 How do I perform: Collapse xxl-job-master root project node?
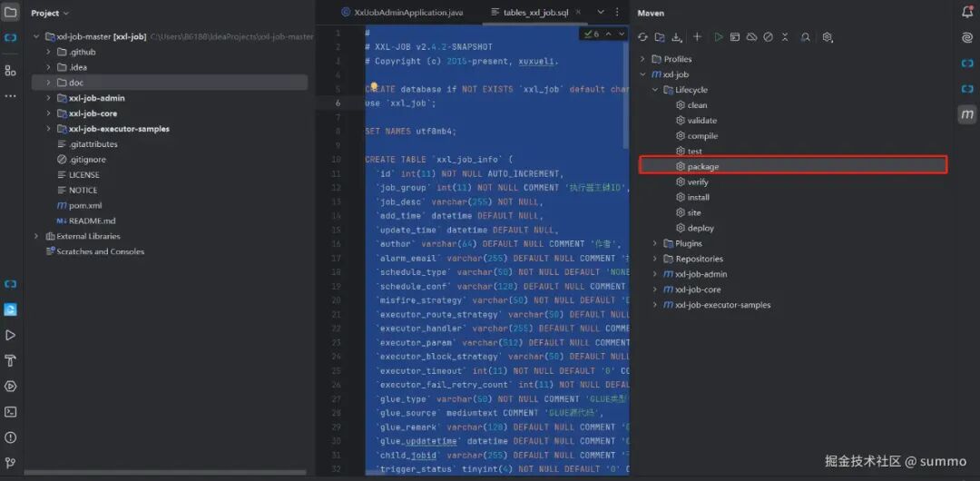click(36, 37)
